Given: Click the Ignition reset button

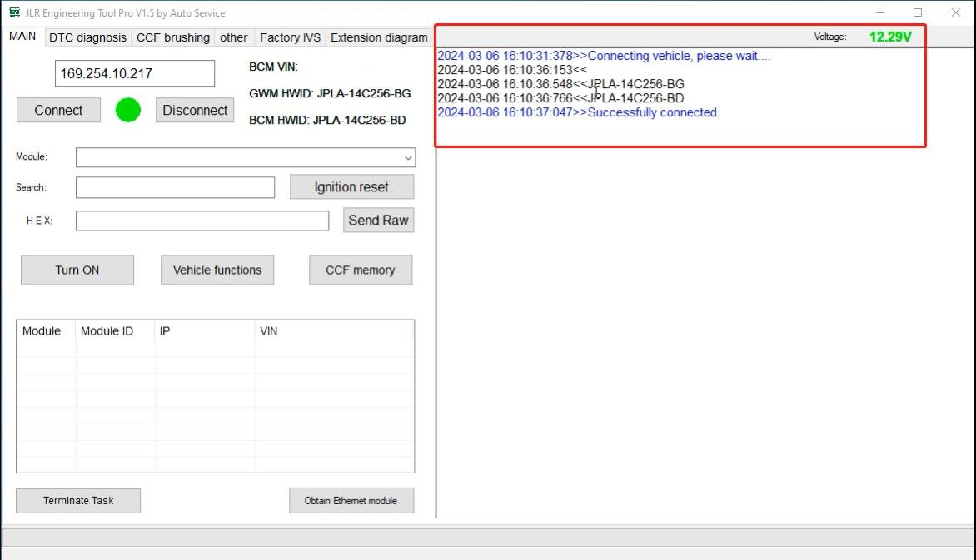Looking at the screenshot, I should coord(351,186).
